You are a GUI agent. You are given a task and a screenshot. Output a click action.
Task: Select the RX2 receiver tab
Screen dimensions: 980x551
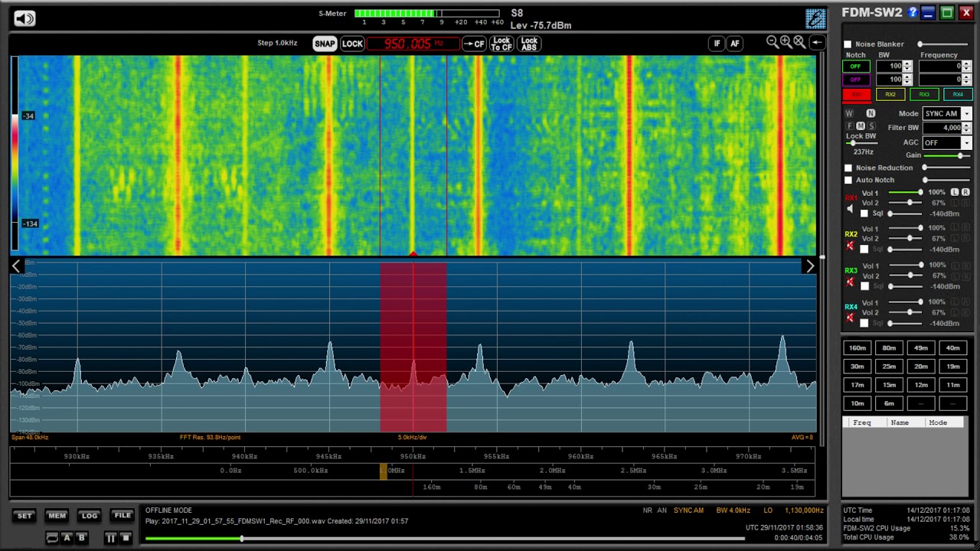click(890, 95)
